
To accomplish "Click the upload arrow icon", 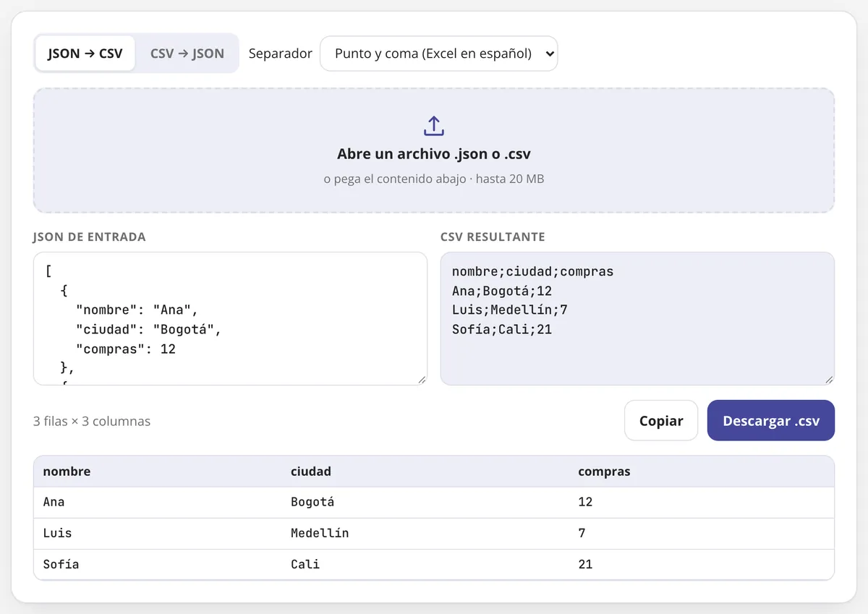I will tap(433, 126).
